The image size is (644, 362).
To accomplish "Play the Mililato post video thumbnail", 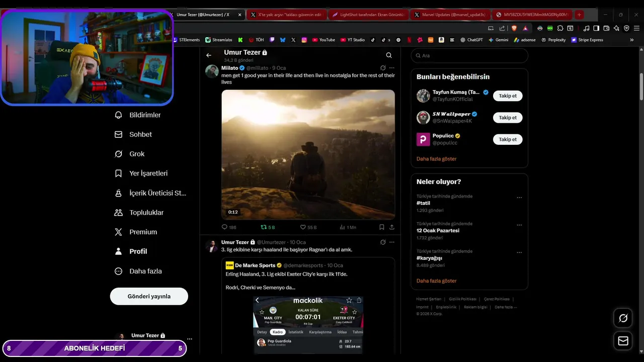I will 308,154.
